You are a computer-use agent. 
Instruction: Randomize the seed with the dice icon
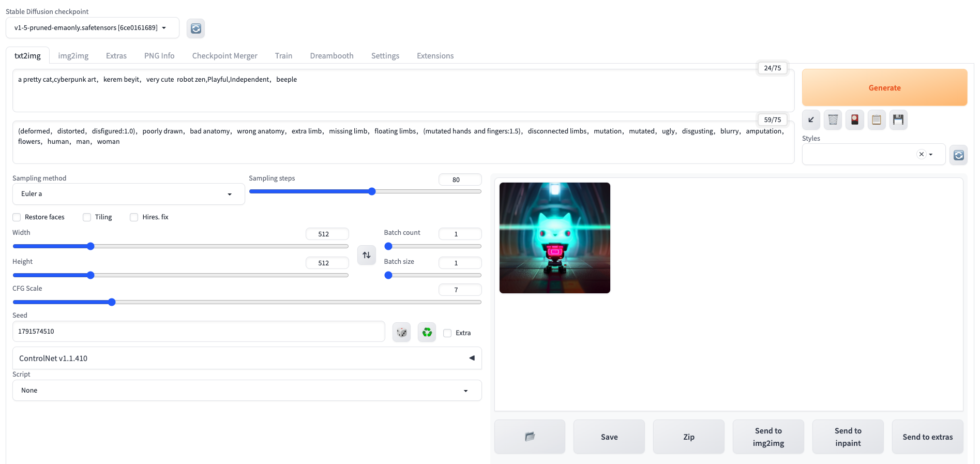coord(401,332)
